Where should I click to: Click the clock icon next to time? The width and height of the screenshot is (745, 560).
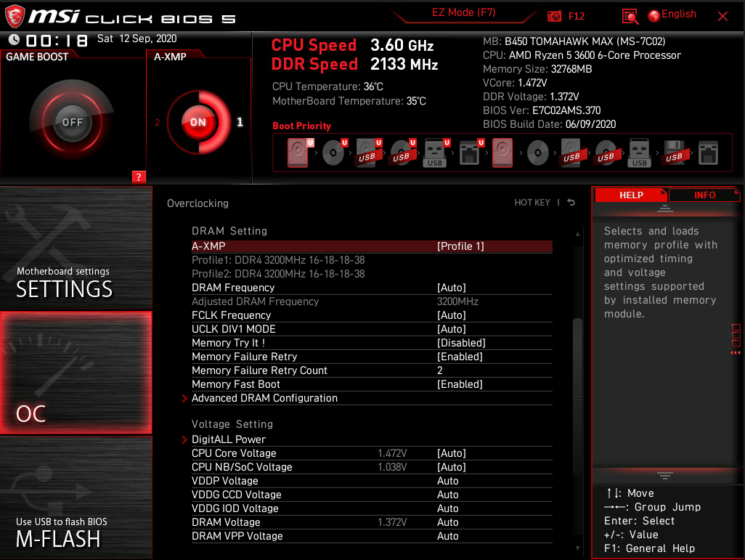point(14,39)
